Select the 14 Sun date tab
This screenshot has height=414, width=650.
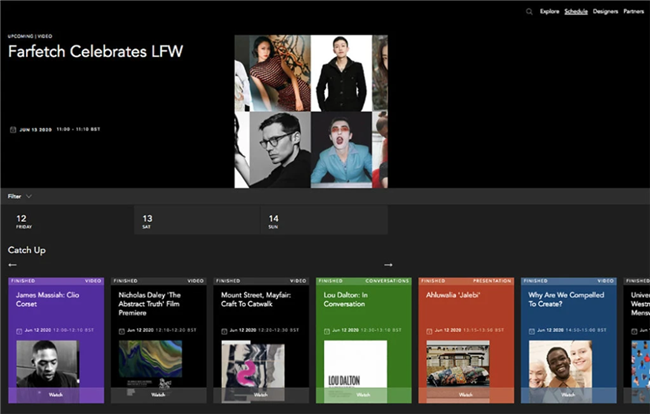click(x=325, y=220)
